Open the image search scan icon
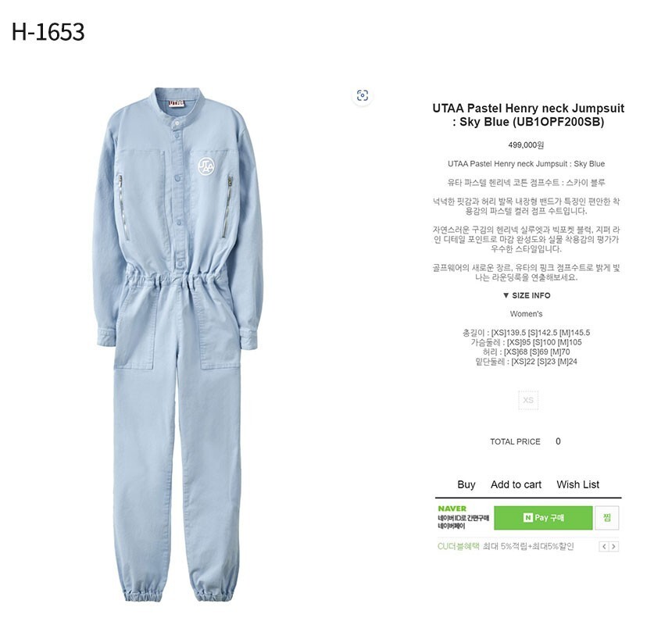This screenshot has height=632, width=672. point(363,95)
